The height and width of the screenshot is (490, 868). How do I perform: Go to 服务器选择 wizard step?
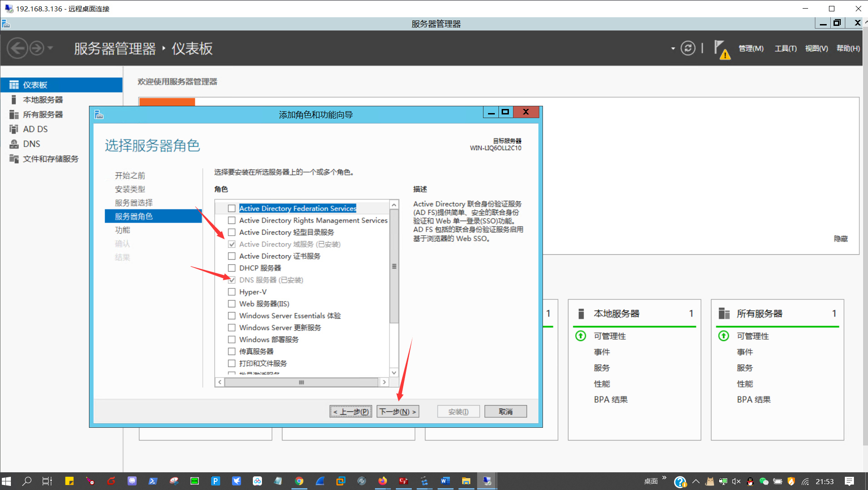point(133,203)
